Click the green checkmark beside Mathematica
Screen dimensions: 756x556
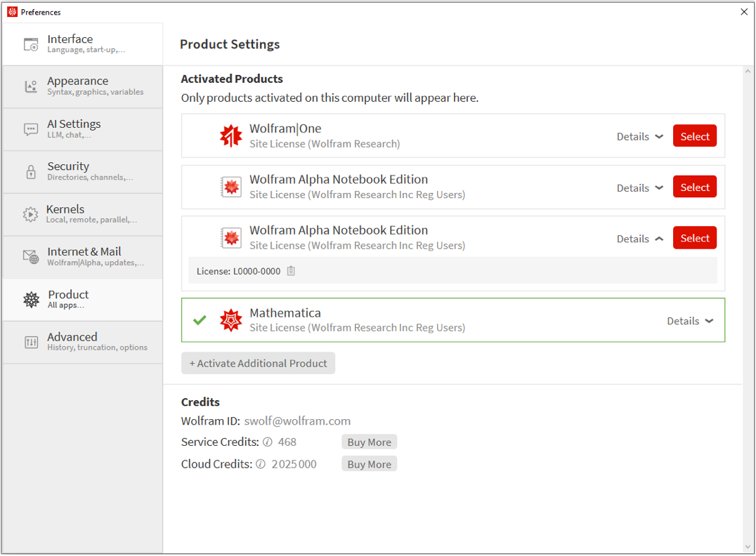(200, 320)
